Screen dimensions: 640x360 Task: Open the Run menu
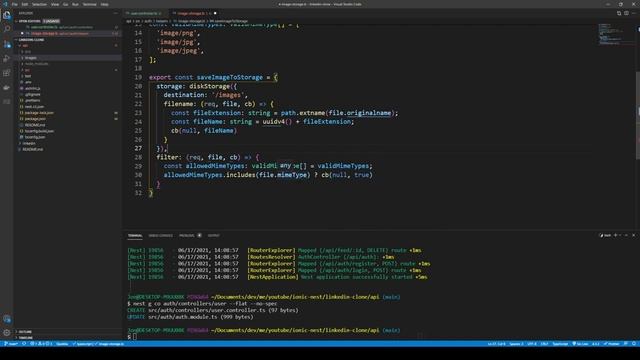tap(75, 4)
